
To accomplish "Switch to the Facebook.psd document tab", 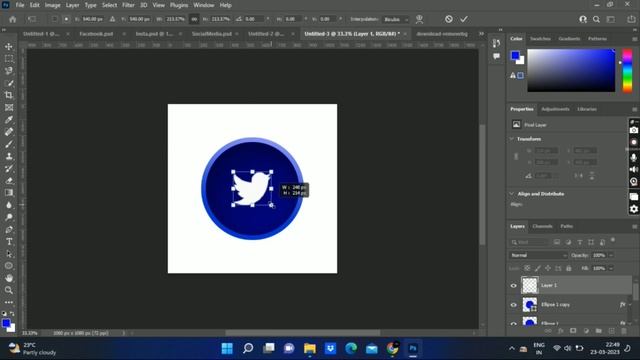I will tap(96, 34).
